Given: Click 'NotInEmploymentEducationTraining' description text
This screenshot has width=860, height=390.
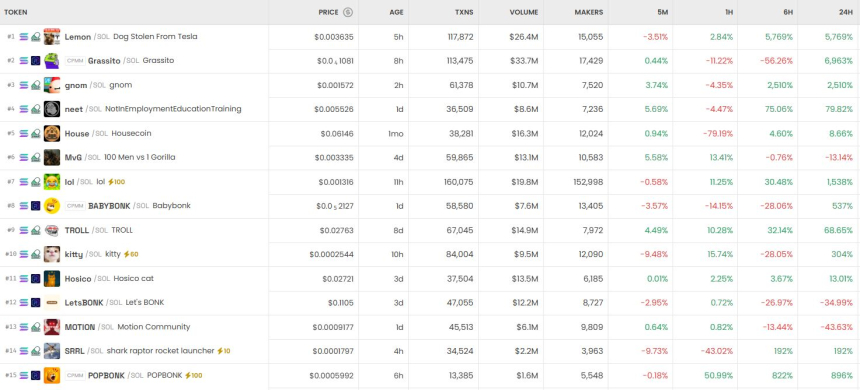Looking at the screenshot, I should 173,109.
